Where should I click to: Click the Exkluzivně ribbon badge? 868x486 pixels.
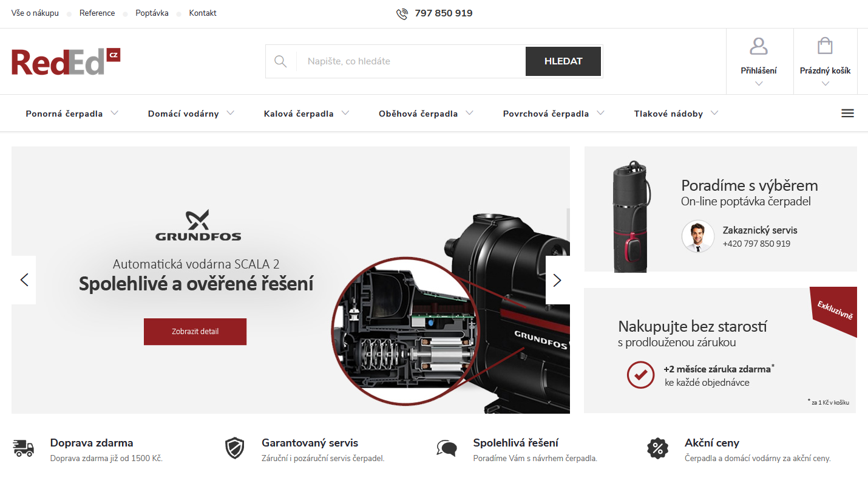834,311
